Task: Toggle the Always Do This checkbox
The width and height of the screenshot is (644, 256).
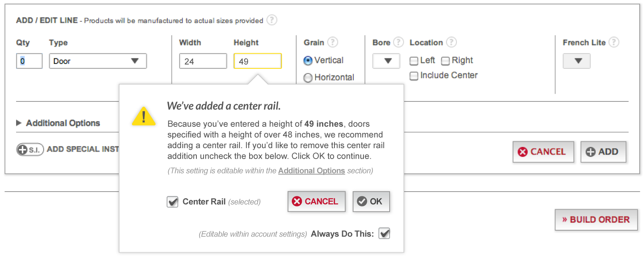Action: 384,233
